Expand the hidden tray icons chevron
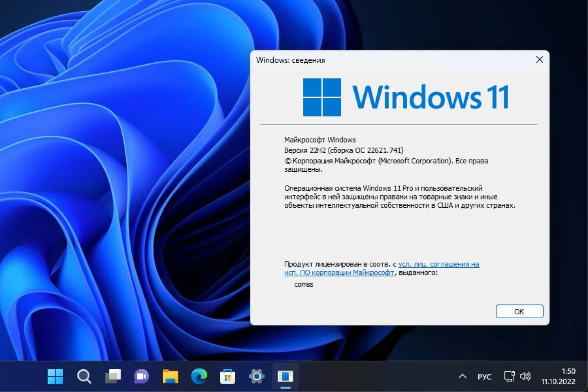The width and height of the screenshot is (588, 392). tap(463, 377)
